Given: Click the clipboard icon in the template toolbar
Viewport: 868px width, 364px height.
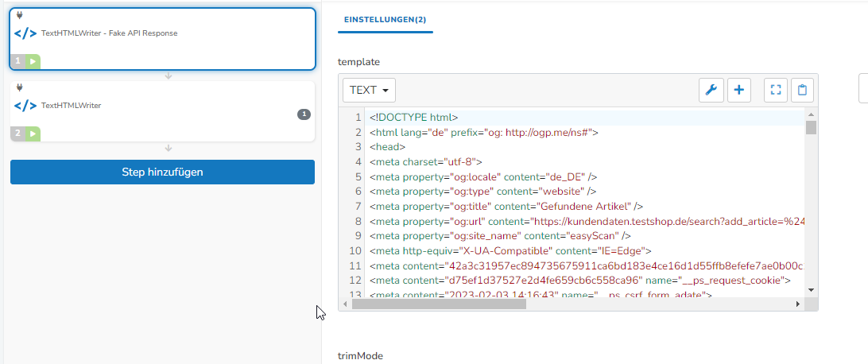Looking at the screenshot, I should coord(803,90).
